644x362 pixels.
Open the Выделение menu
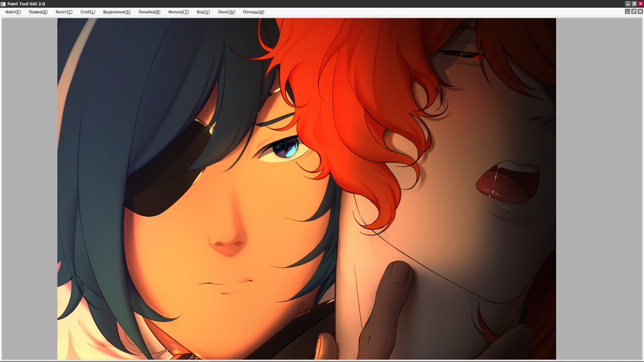(116, 12)
